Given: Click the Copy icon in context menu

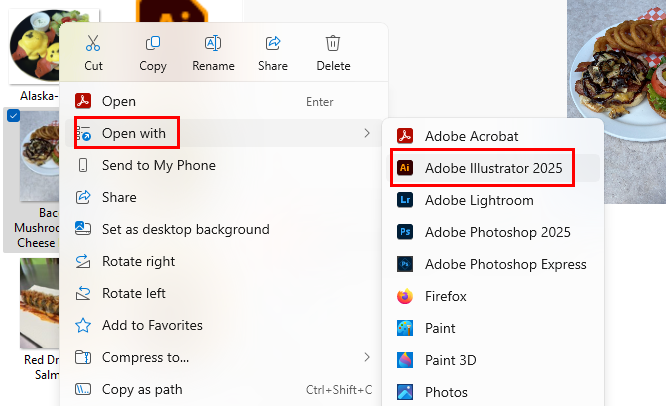Looking at the screenshot, I should (x=153, y=43).
